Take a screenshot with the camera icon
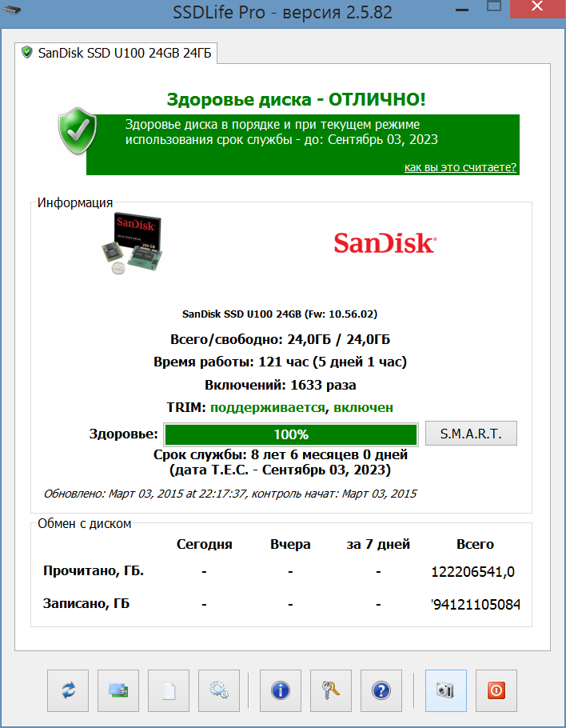Screen dimensions: 566x728 click(446, 690)
